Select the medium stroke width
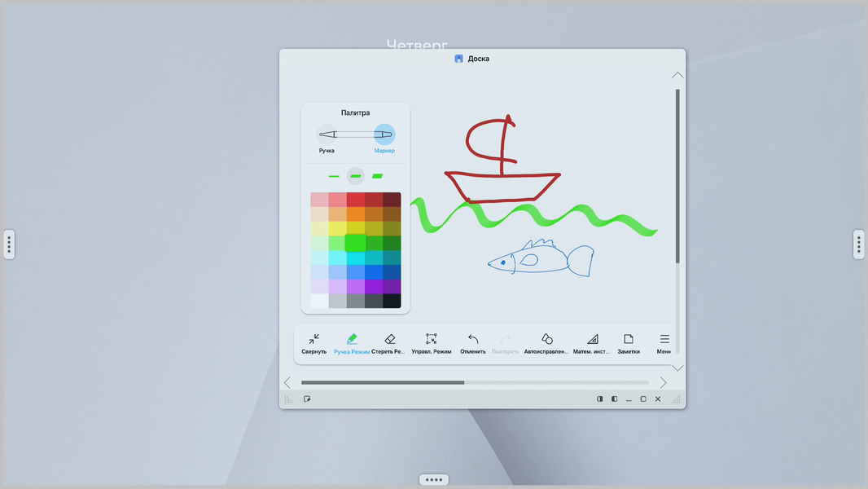The width and height of the screenshot is (868, 489). click(355, 176)
